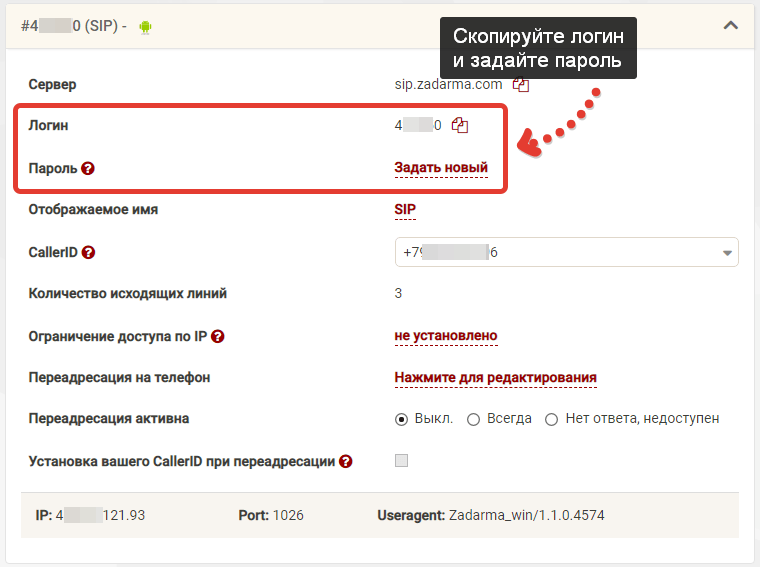Edit displayed name SIP link
760x567 pixels.
[x=405, y=209]
